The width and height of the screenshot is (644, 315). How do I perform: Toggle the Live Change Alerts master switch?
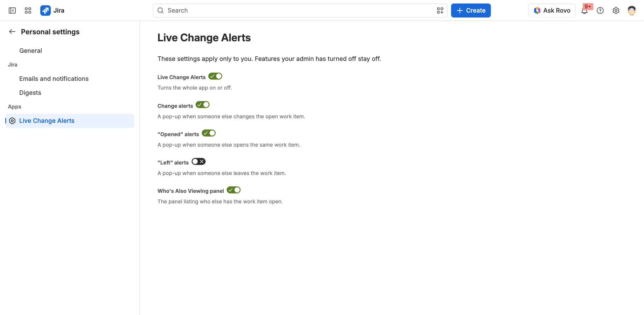[215, 76]
